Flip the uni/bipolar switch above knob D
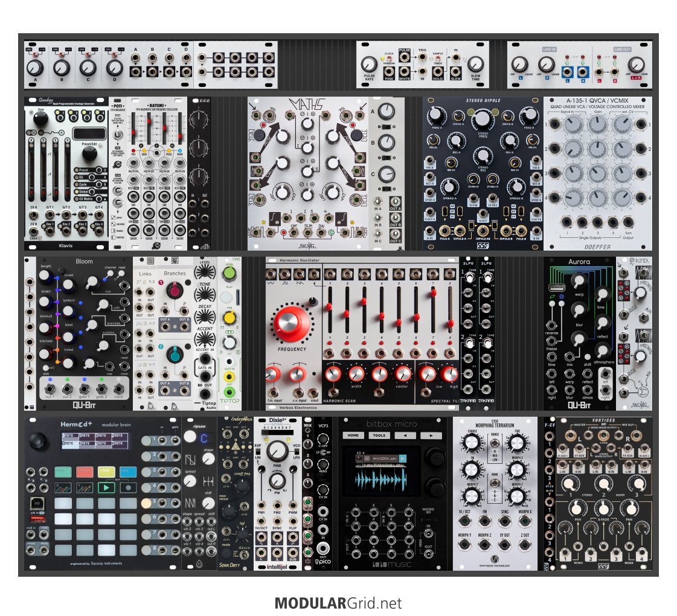Viewport: 677px width, 616px height. (x=115, y=54)
